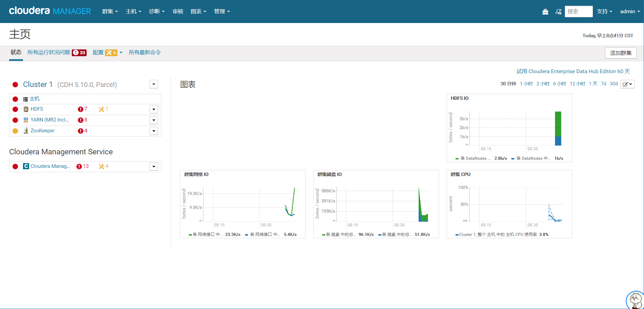This screenshot has height=309, width=644.
Task: Open the 群集网络 IO chart
Action: coord(243,204)
